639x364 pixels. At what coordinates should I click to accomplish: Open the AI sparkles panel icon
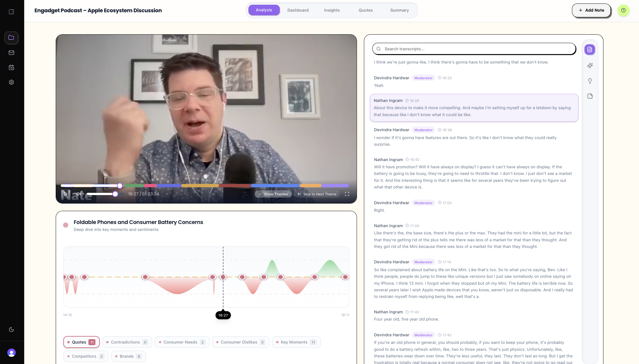[590, 65]
